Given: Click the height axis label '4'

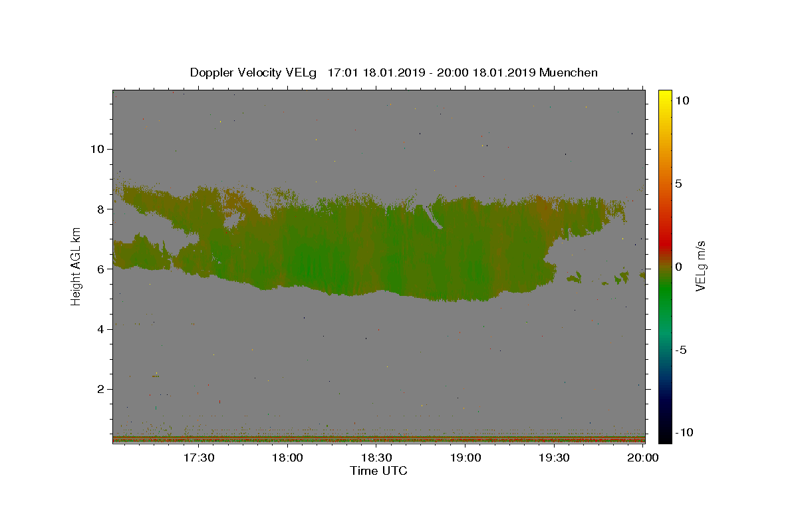Looking at the screenshot, I should pos(99,329).
